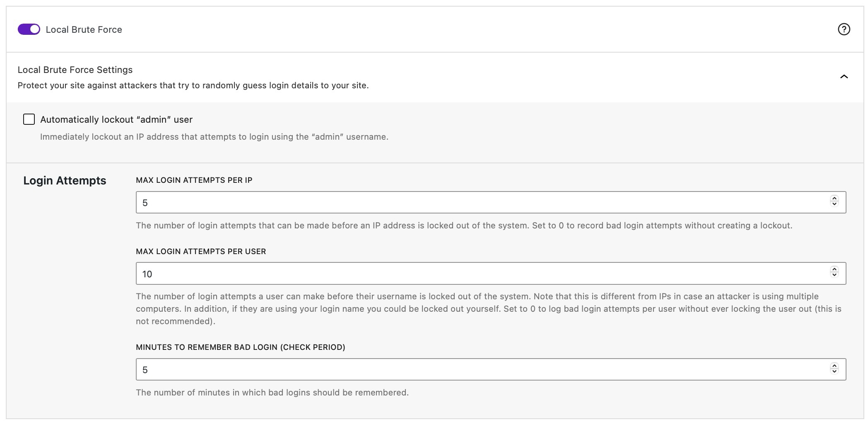868x422 pixels.
Task: Click the "Protect your site against attackers" description
Action: point(193,86)
